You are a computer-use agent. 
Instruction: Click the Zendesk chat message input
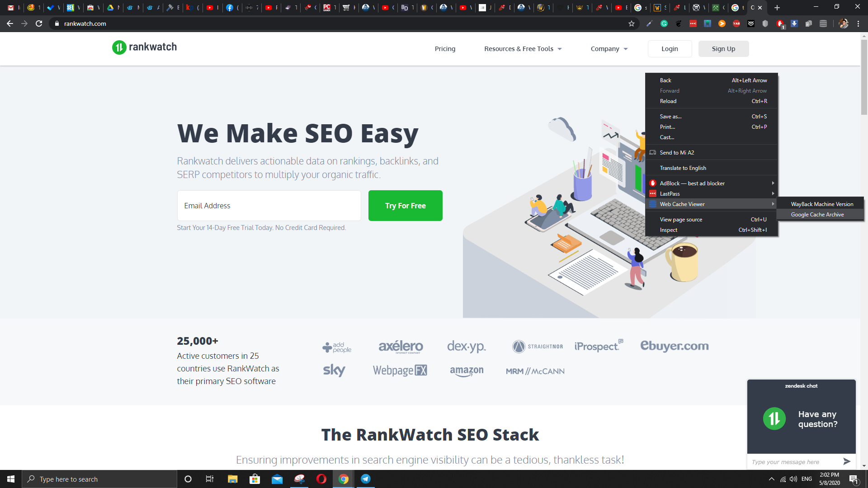[793, 462]
